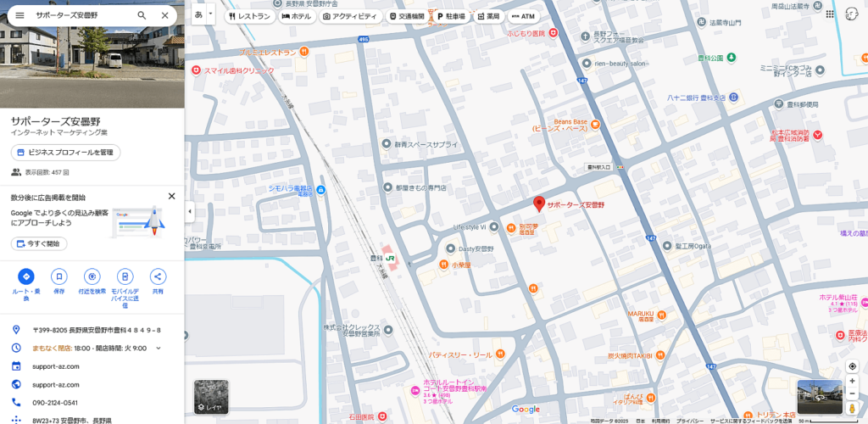Select パティスリー・リール marker
This screenshot has width=868, height=424.
tap(500, 354)
